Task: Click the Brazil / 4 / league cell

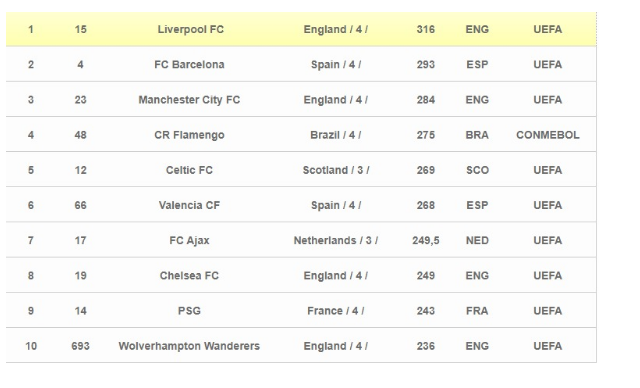Action: (336, 135)
